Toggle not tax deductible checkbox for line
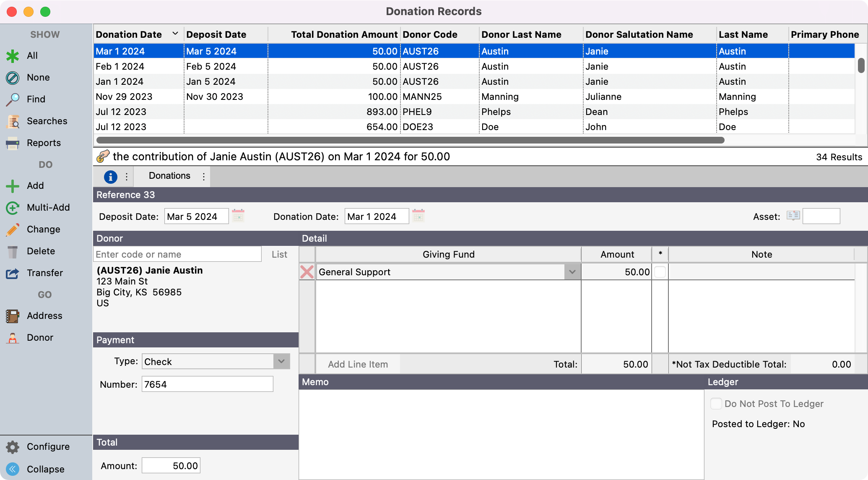The image size is (868, 480). [x=660, y=272]
